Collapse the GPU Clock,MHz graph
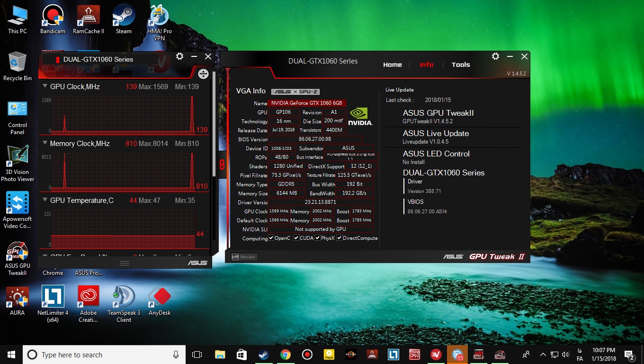644x364 pixels. (x=45, y=86)
